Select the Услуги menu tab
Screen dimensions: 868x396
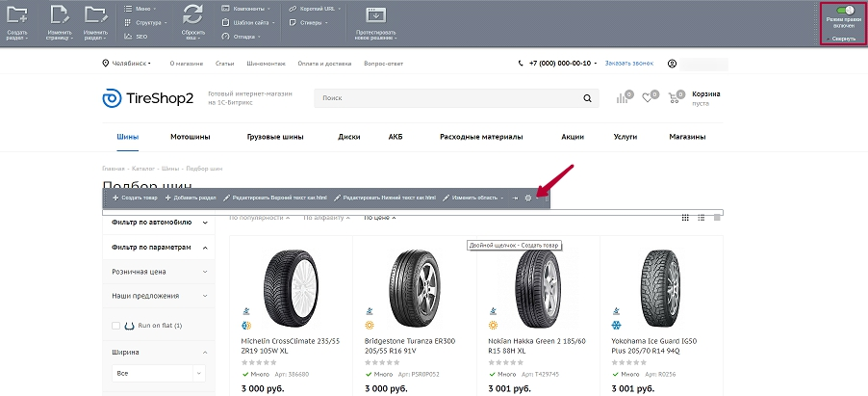pos(625,137)
